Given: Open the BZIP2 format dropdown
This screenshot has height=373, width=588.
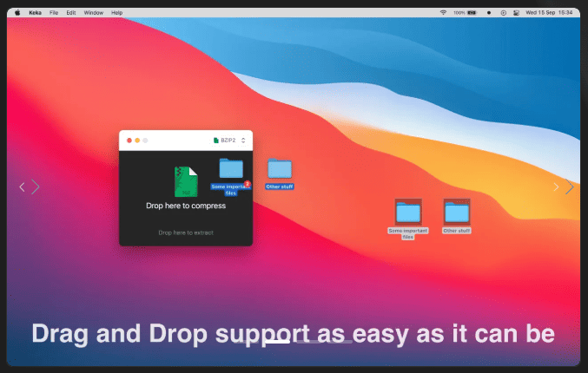Looking at the screenshot, I should pos(229,141).
